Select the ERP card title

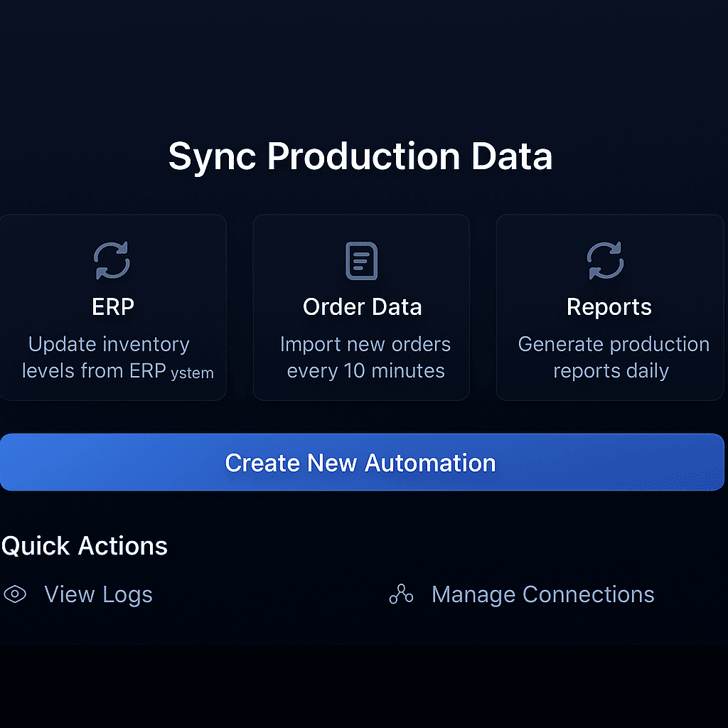click(113, 307)
